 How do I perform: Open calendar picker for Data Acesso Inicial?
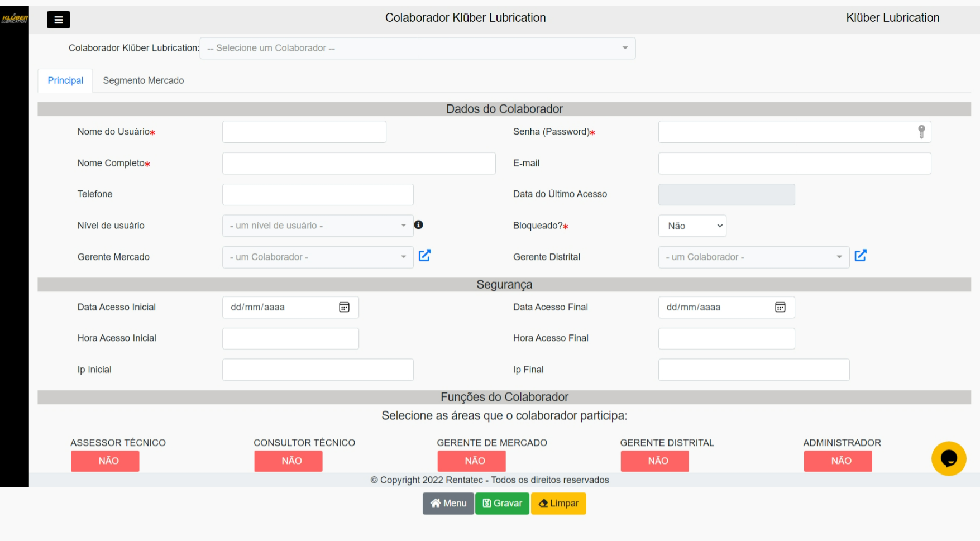pos(344,307)
